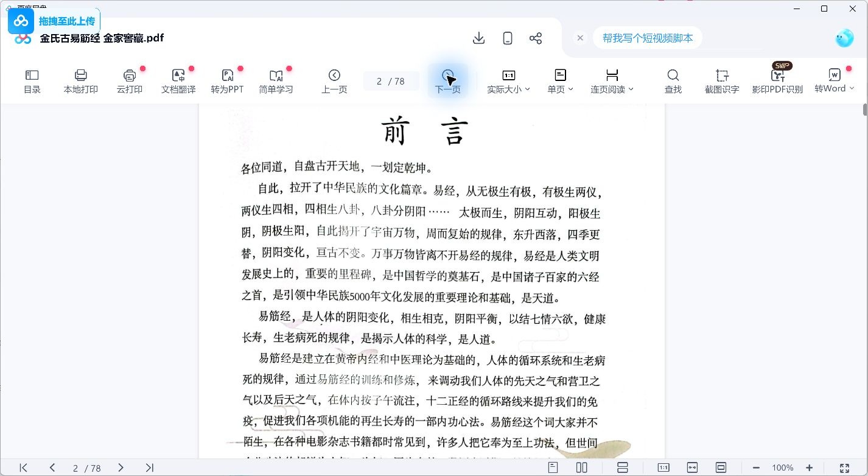Image resolution: width=868 pixels, height=476 pixels.
Task: Fit whole page in bottom bar
Action: pyautogui.click(x=721, y=467)
